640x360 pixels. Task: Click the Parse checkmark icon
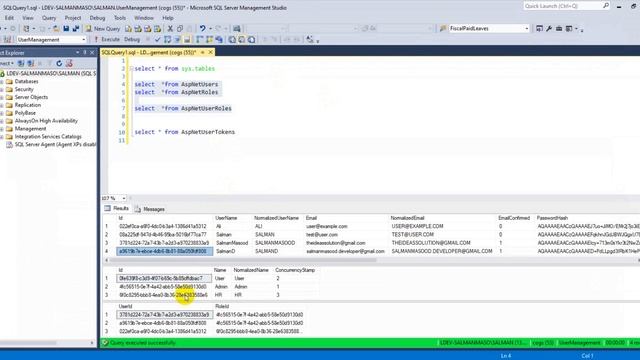(158, 40)
